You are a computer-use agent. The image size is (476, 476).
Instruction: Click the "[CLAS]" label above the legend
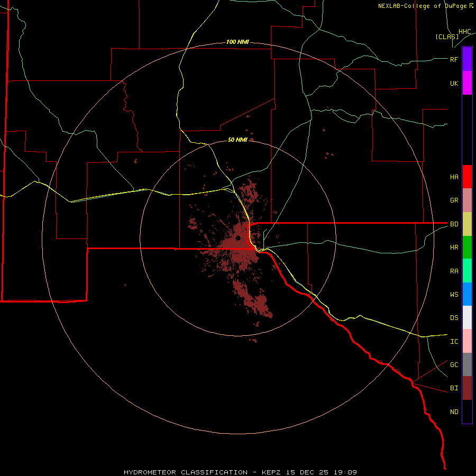coord(447,36)
